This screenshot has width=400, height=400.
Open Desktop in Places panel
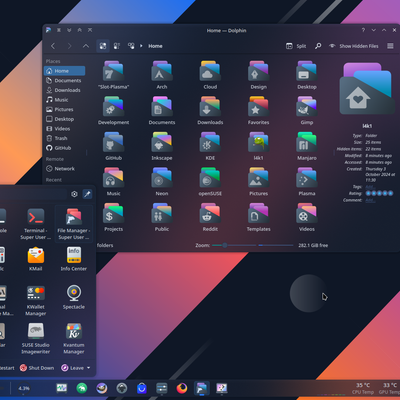point(64,119)
